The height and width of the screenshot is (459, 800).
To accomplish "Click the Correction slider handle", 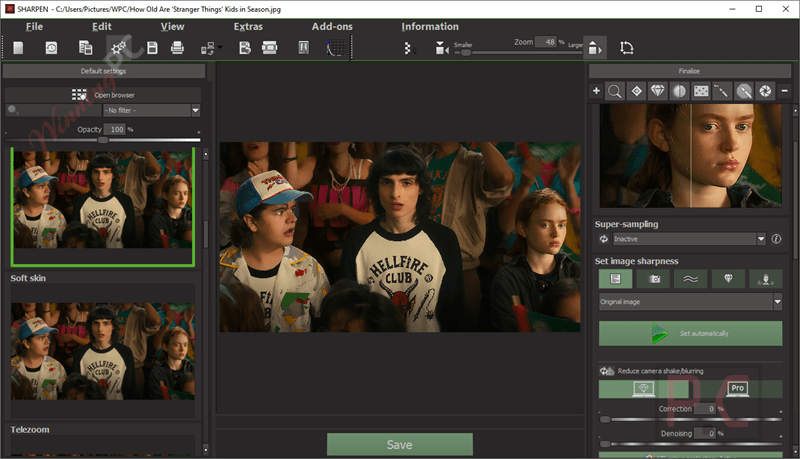I will pyautogui.click(x=605, y=419).
